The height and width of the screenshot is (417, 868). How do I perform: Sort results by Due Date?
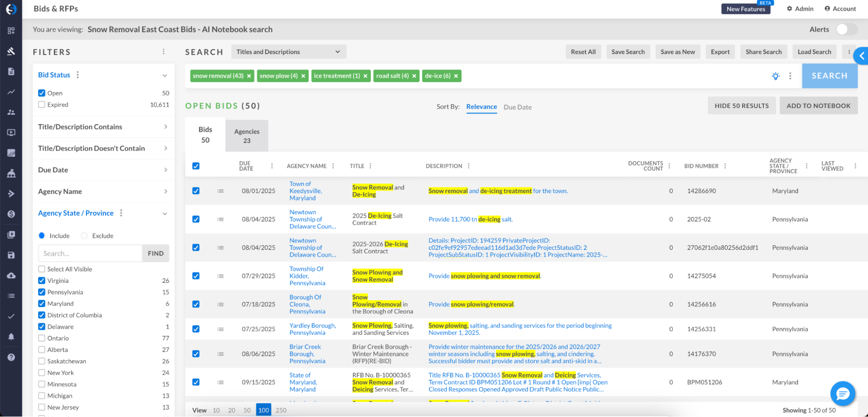pos(517,107)
